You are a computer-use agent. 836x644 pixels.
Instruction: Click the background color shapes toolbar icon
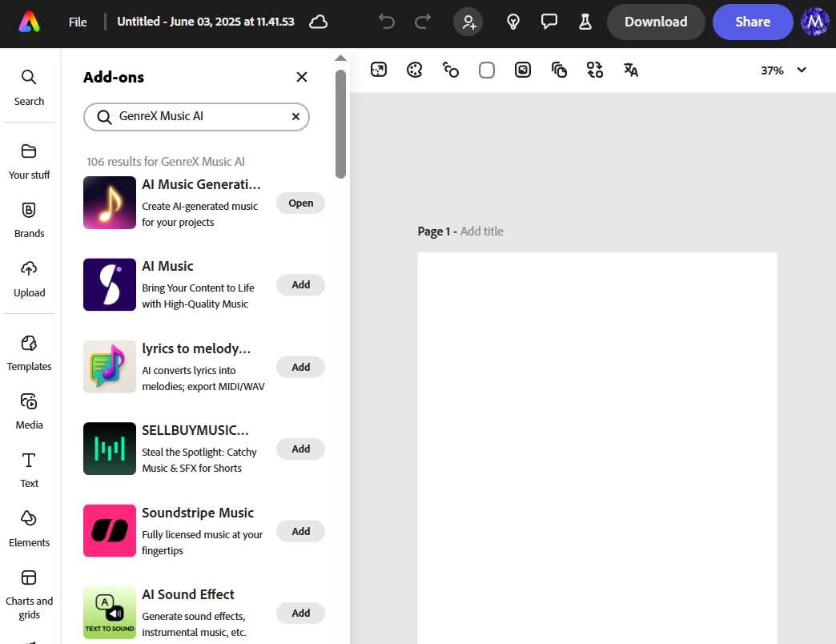tap(451, 70)
